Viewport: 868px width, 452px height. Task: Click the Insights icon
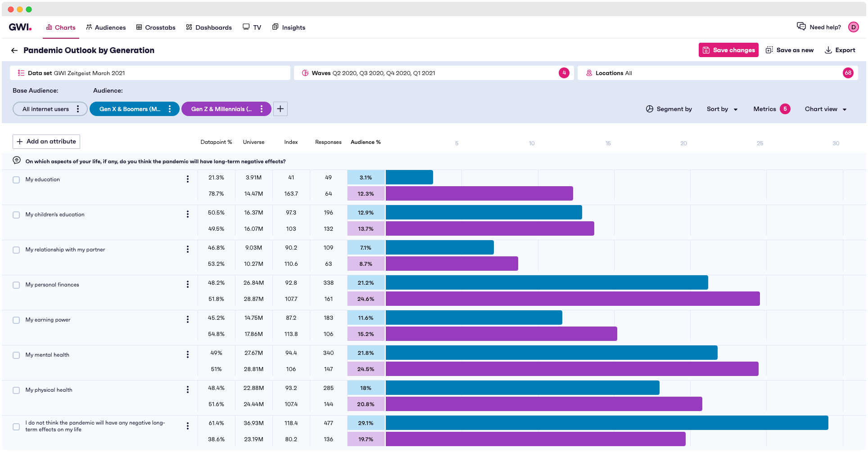click(x=275, y=27)
